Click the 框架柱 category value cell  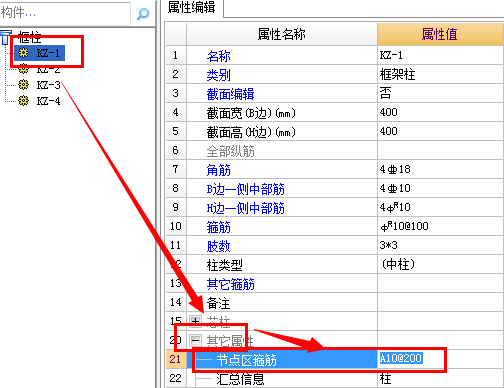tap(440, 74)
